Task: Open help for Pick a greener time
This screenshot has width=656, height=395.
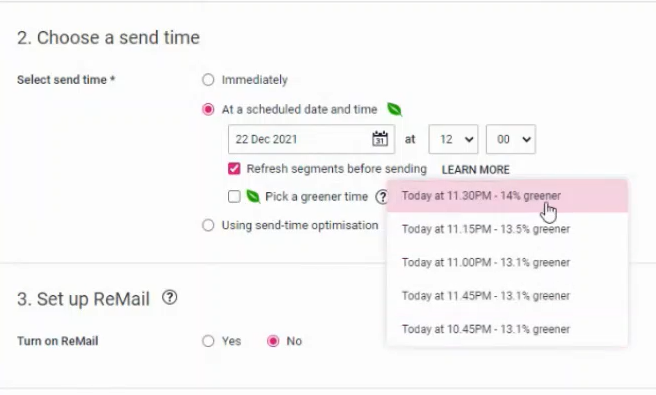Action: [382, 197]
